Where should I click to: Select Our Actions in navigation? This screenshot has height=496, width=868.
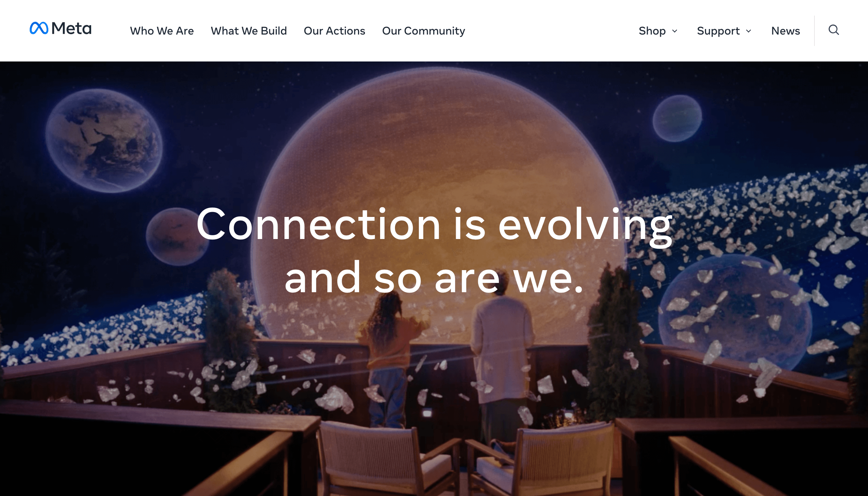[334, 31]
